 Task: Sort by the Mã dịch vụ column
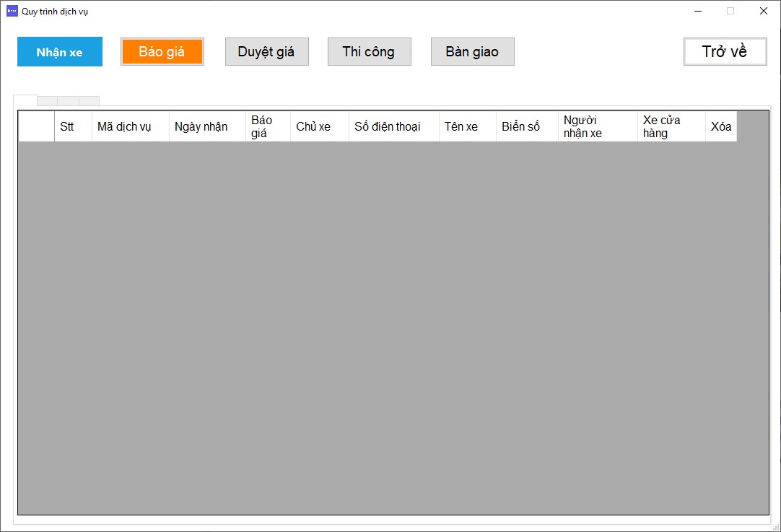coord(131,126)
